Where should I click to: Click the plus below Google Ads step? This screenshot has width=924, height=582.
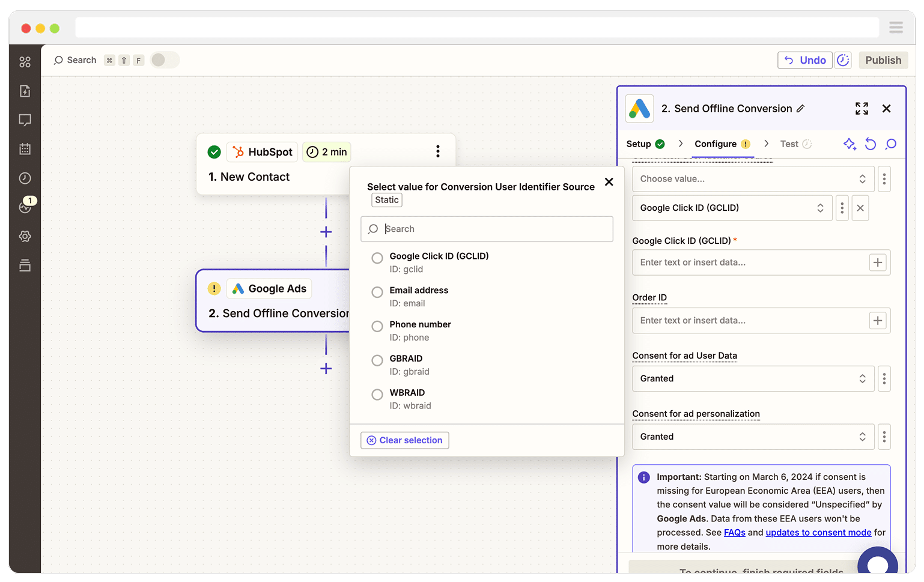coord(326,368)
